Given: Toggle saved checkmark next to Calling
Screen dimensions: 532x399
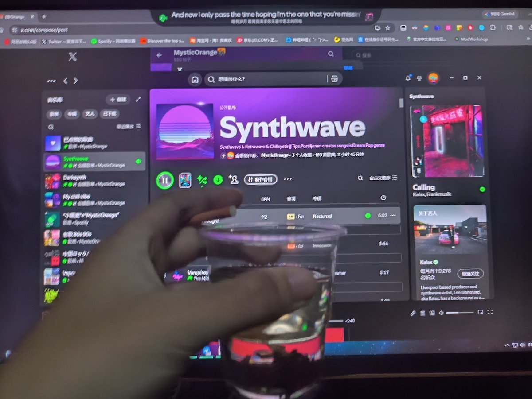Looking at the screenshot, I should pyautogui.click(x=482, y=190).
